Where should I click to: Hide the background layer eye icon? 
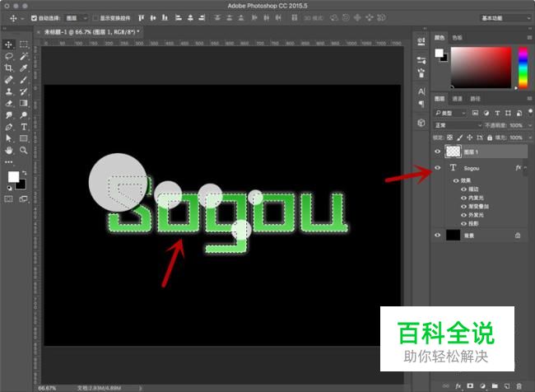tap(437, 235)
